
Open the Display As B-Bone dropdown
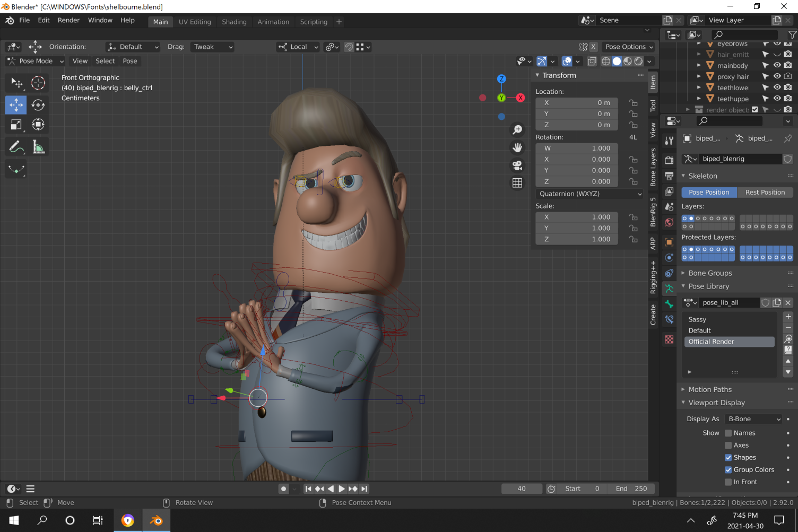(753, 418)
